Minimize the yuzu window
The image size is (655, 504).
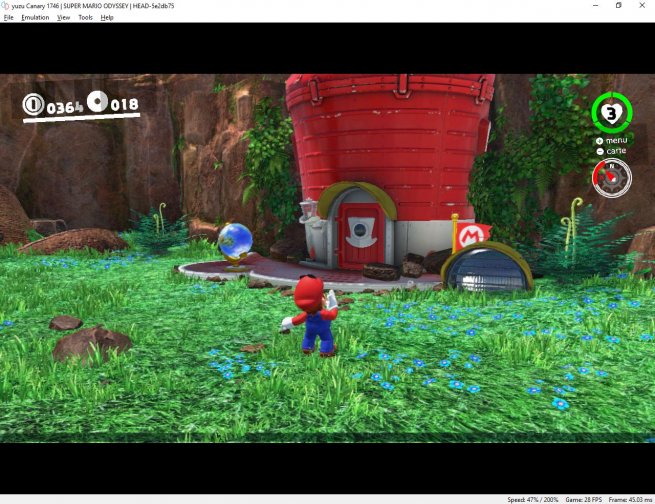pyautogui.click(x=596, y=5)
